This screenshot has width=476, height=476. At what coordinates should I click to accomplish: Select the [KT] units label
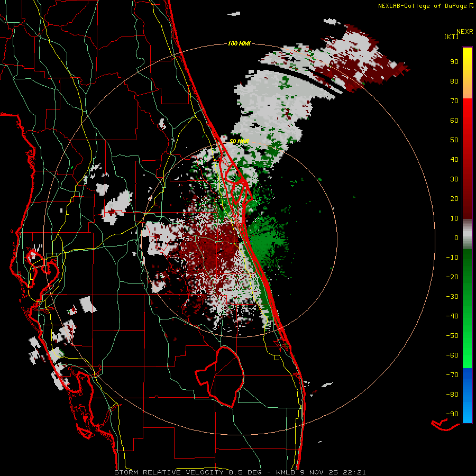point(452,37)
